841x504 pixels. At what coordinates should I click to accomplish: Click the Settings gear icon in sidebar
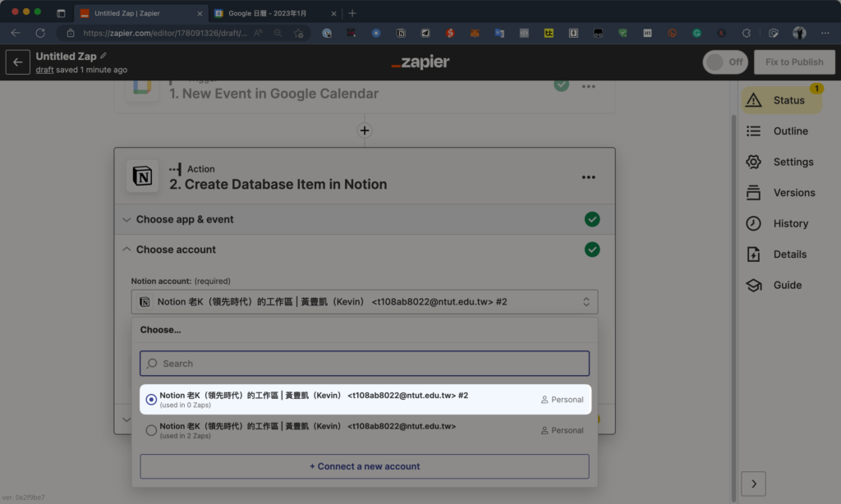pyautogui.click(x=754, y=162)
